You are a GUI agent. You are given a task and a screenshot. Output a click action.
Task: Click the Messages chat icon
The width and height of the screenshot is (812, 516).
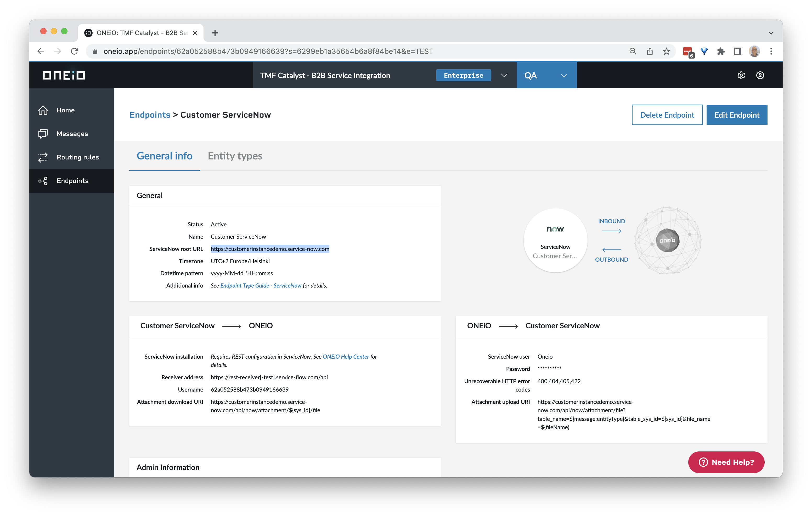(43, 134)
